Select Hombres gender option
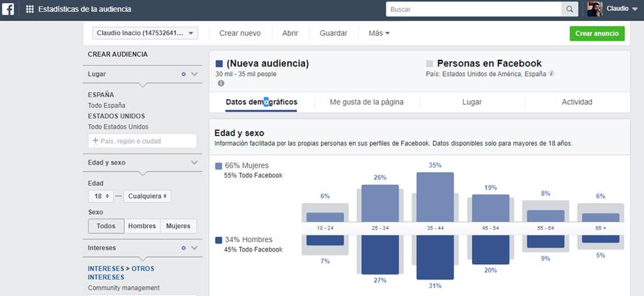The image size is (644, 296). point(142,226)
